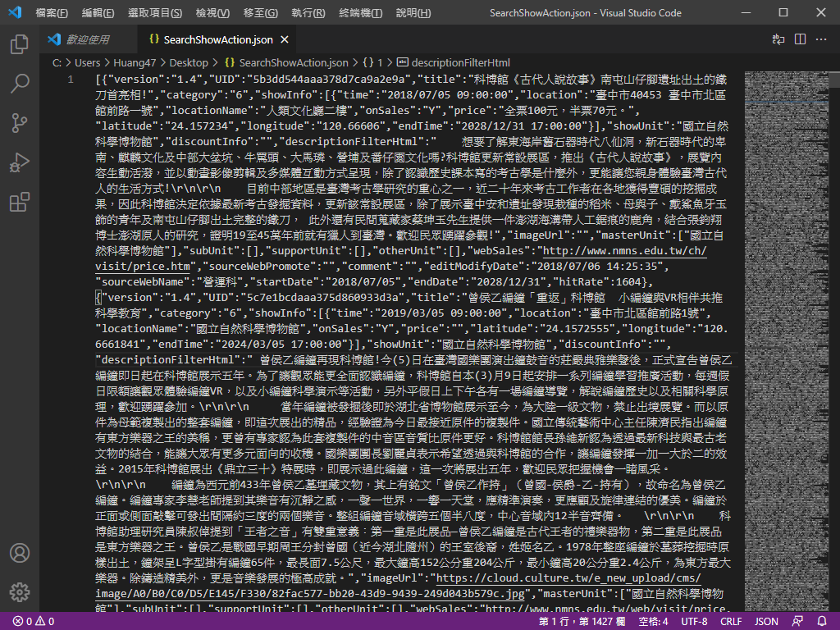Viewport: 840px width, 630px height.
Task: Open the cloud.culture.tw image URL link
Action: coord(568,578)
